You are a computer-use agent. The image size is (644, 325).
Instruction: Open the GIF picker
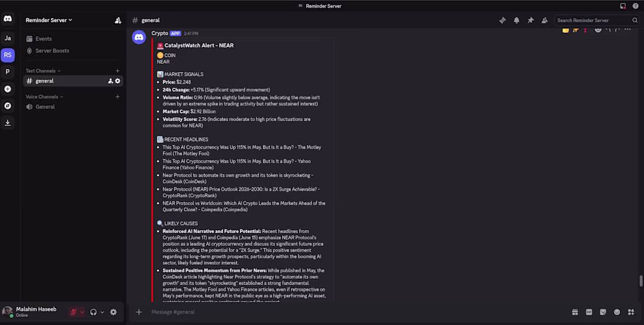[589, 312]
